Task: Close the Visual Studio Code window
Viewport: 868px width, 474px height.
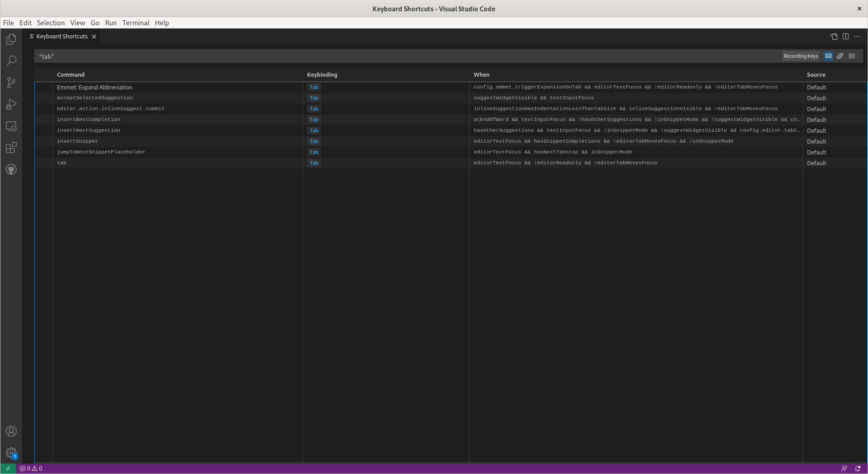Action: [x=859, y=9]
